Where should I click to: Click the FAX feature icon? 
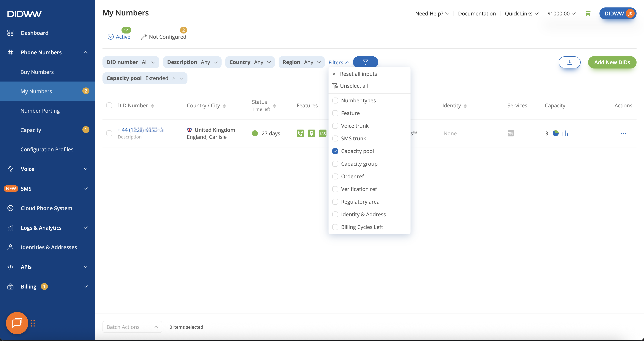(x=323, y=133)
